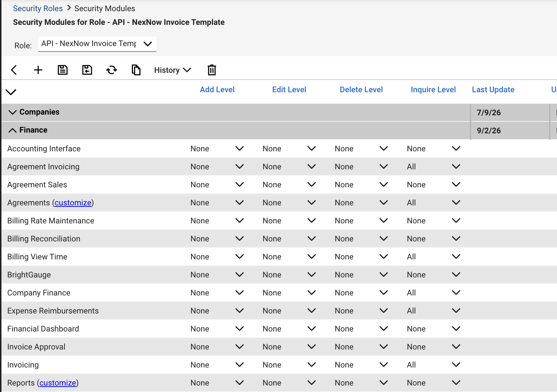This screenshot has height=392, width=557.
Task: Add new item with plus icon
Action: 38,70
